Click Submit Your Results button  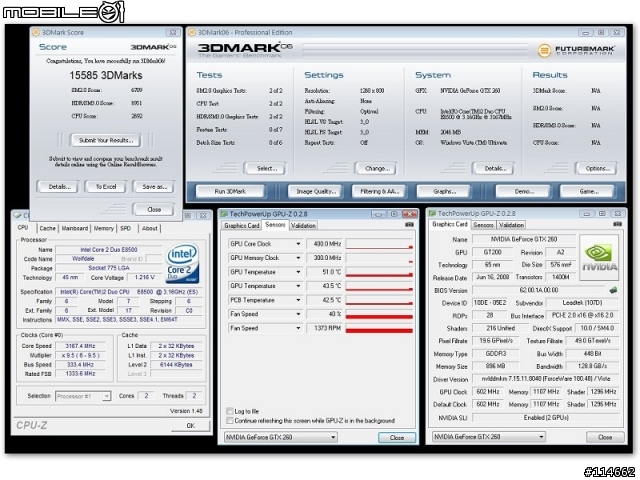pyautogui.click(x=106, y=140)
